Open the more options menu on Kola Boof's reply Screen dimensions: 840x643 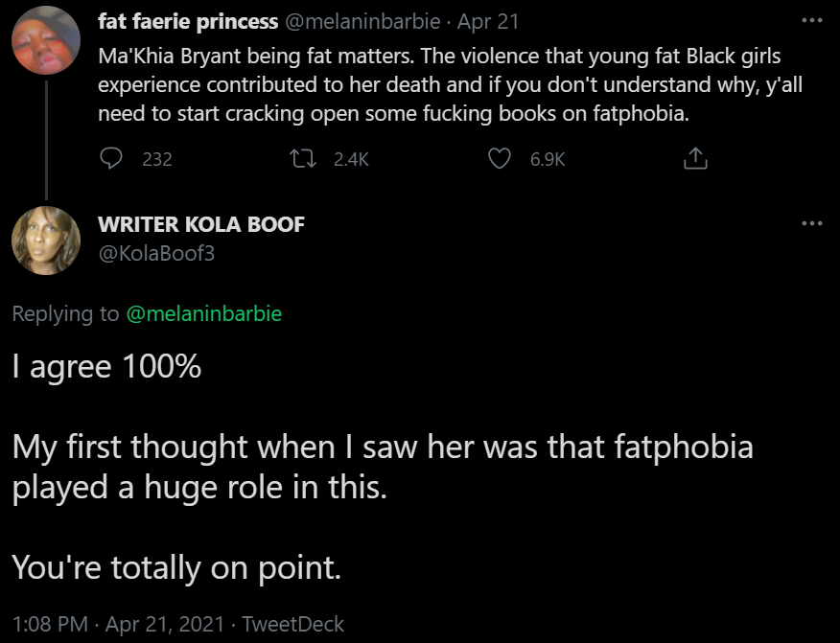(811, 223)
